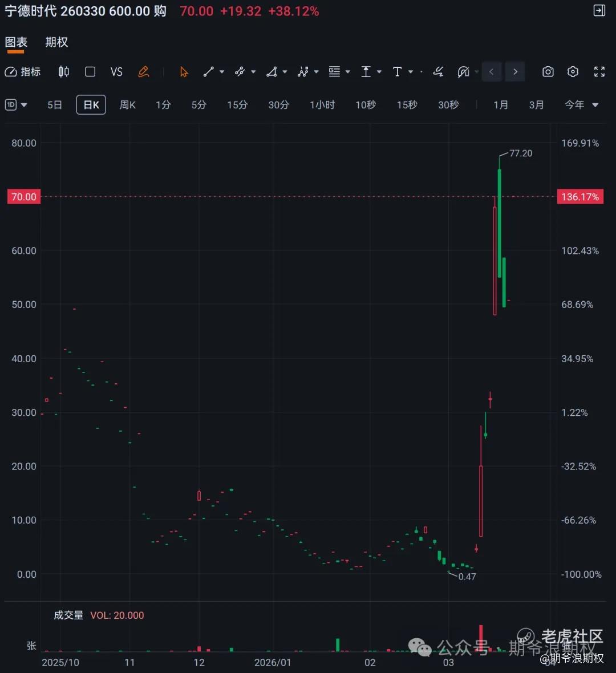Click the 成交量 volume indicator label
Image resolution: width=616 pixels, height=673 pixels.
(x=68, y=615)
